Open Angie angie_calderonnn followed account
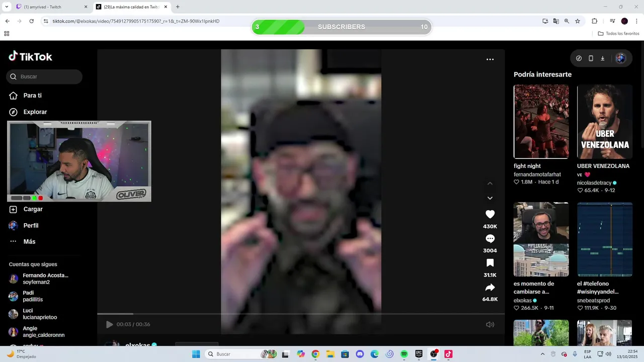This screenshot has height=362, width=644. pyautogui.click(x=37, y=331)
